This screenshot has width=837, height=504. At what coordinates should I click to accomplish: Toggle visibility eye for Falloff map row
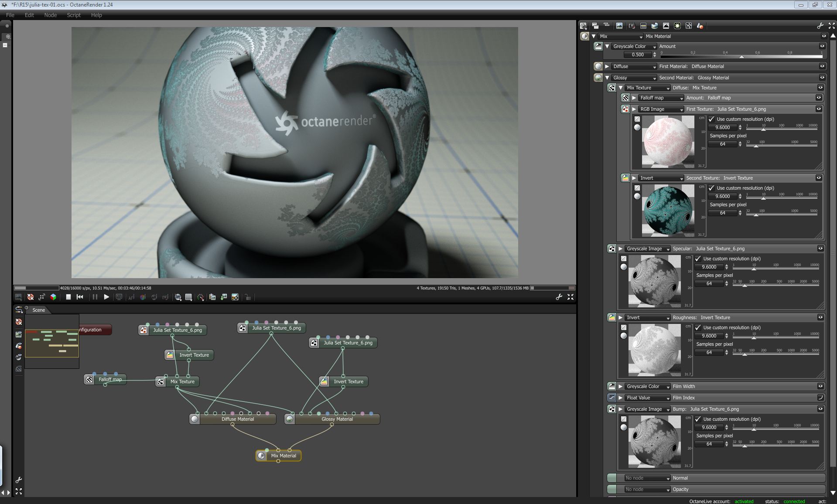[819, 98]
